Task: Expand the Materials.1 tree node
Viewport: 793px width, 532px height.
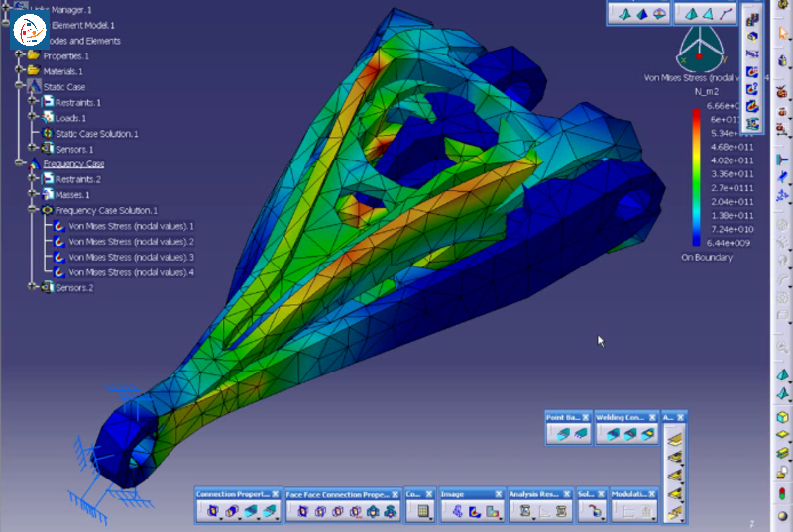Action: (x=19, y=69)
